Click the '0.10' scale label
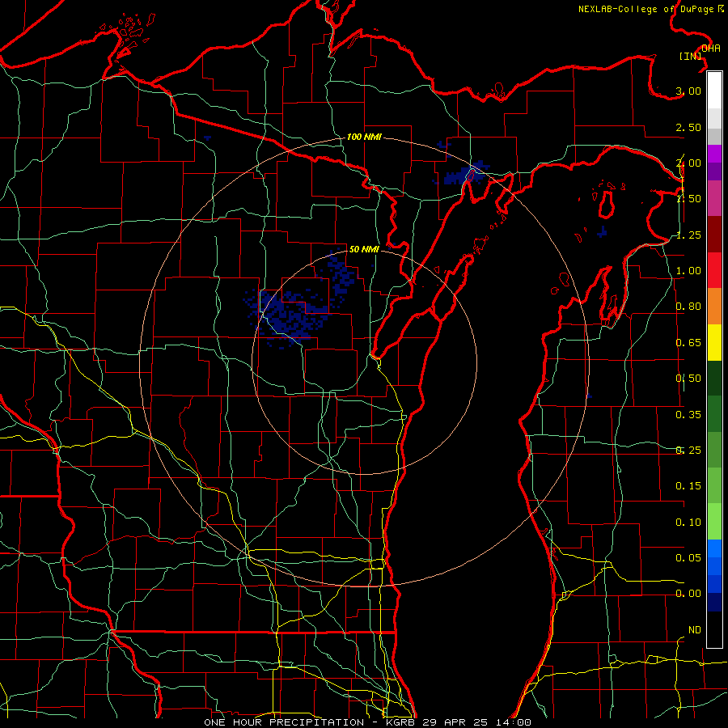Viewport: 728px width, 728px height. [688, 523]
